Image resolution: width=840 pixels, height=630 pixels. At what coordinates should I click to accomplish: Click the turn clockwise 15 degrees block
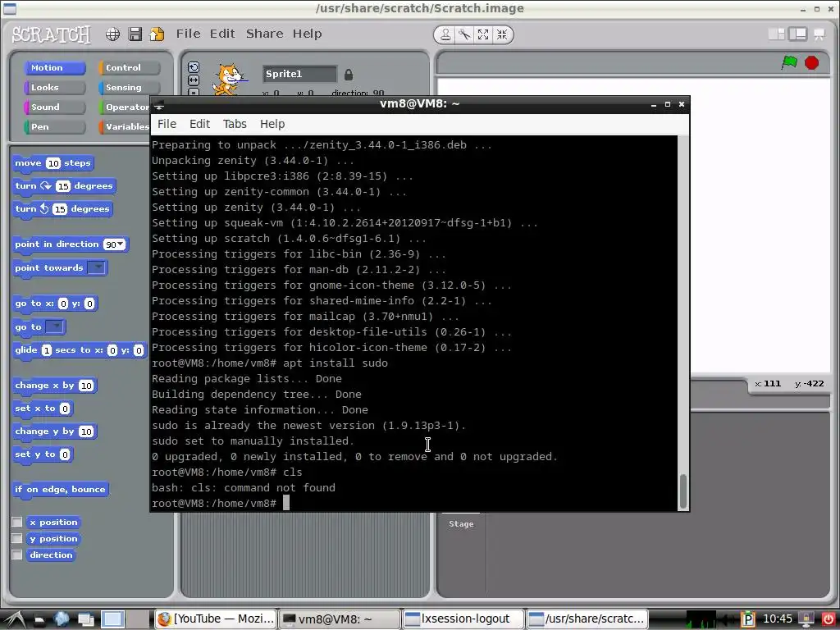tap(64, 186)
